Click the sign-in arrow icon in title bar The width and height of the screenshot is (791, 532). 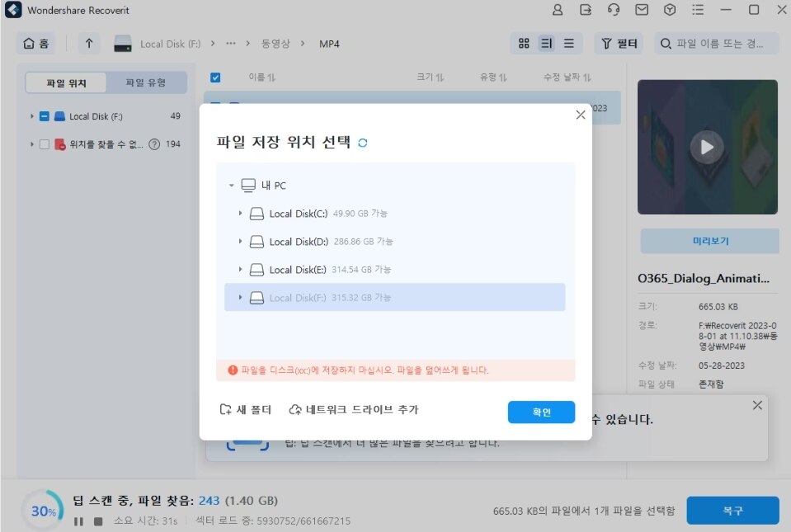pyautogui.click(x=586, y=10)
